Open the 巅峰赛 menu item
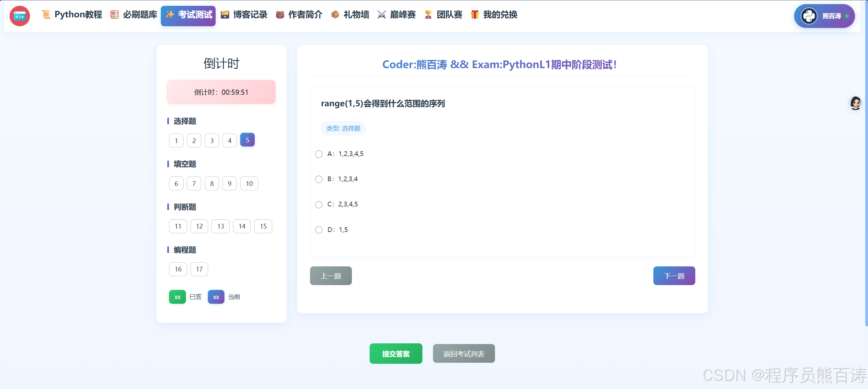Image resolution: width=868 pixels, height=389 pixels. point(397,15)
